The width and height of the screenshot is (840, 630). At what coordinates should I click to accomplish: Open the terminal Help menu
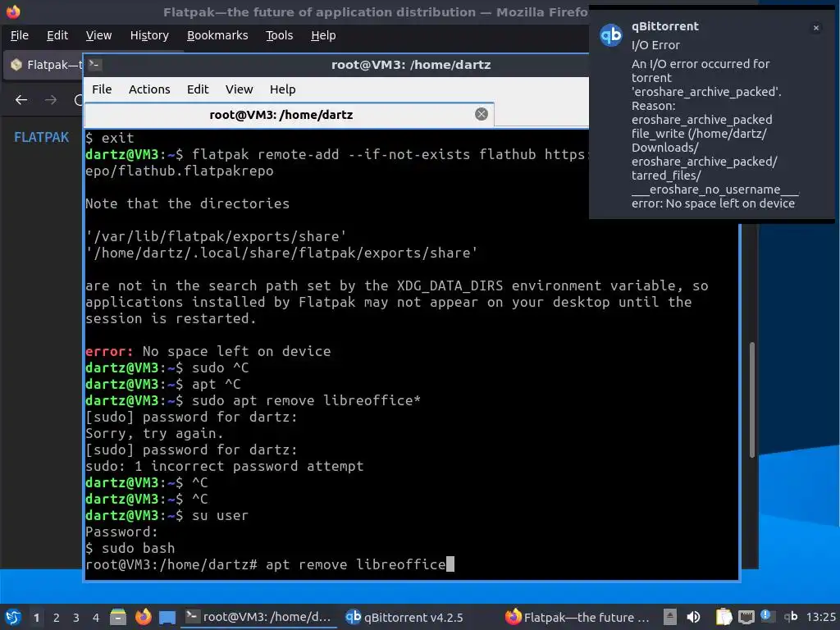pos(282,89)
